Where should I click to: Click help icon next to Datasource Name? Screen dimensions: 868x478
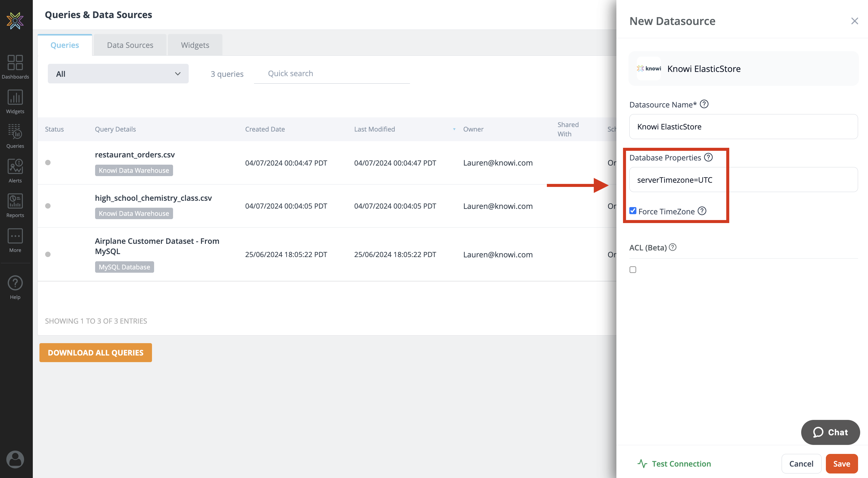(x=704, y=104)
